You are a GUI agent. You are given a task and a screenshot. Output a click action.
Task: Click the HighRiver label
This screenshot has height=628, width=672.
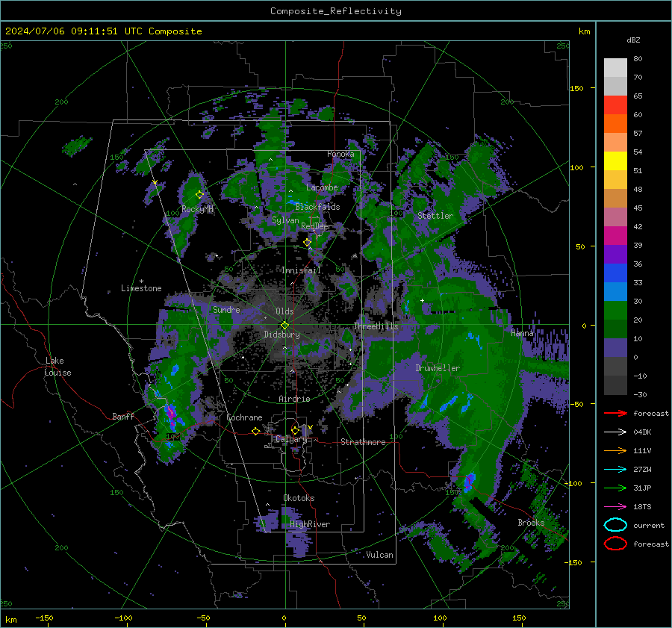click(x=309, y=524)
